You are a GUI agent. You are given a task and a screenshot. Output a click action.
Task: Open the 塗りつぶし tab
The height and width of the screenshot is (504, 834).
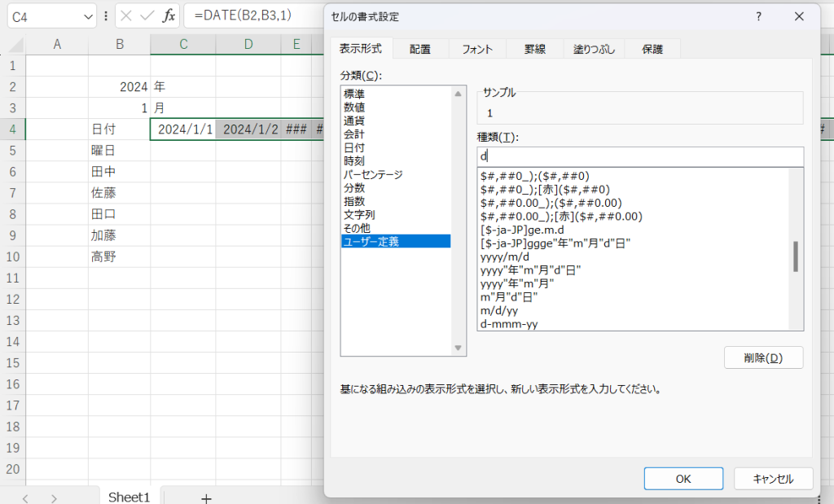(594, 49)
